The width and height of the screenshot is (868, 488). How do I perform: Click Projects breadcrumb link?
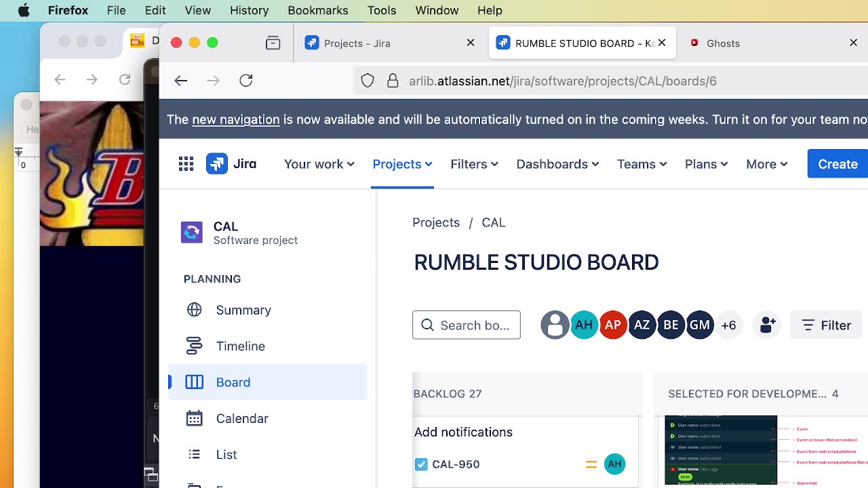pos(436,222)
